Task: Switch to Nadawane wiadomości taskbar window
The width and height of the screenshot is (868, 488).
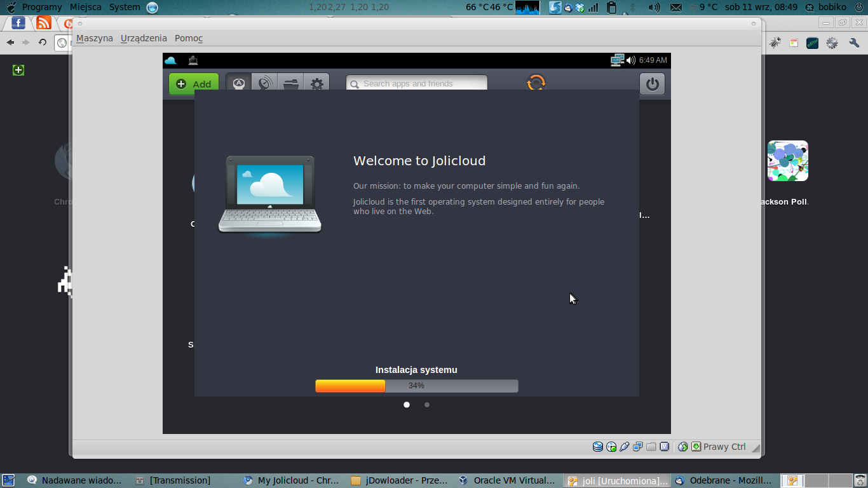Action: tap(75, 481)
